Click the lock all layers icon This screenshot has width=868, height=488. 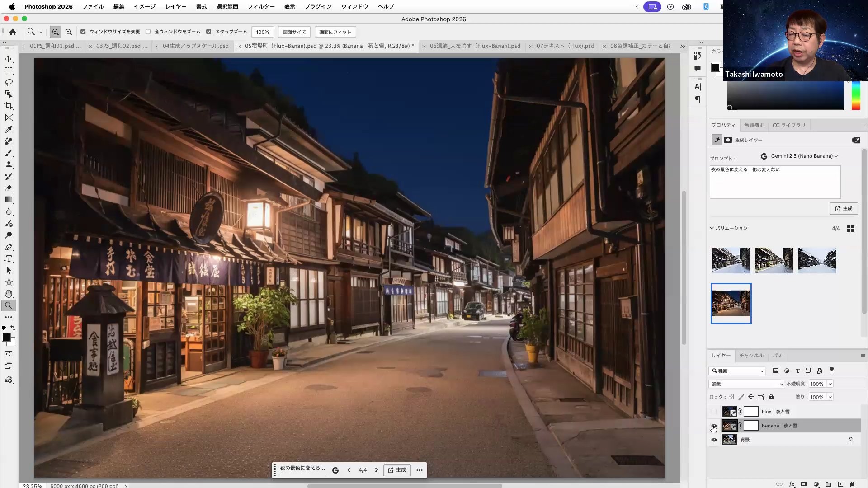point(771,397)
